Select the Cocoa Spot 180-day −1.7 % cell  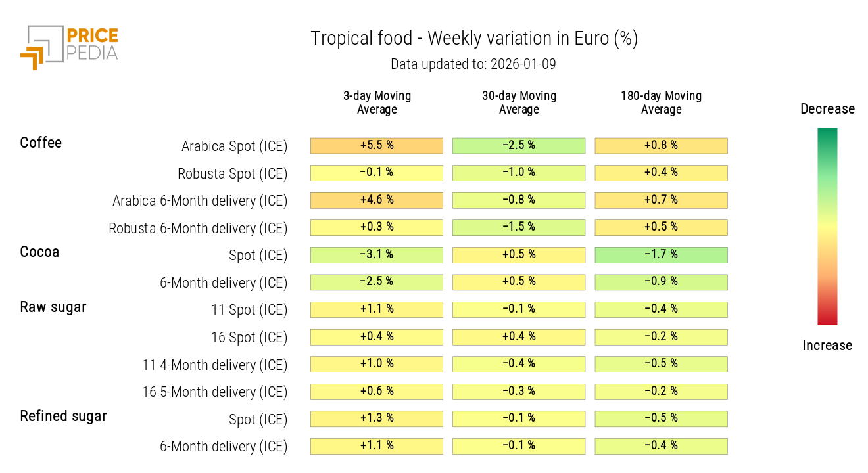click(661, 255)
